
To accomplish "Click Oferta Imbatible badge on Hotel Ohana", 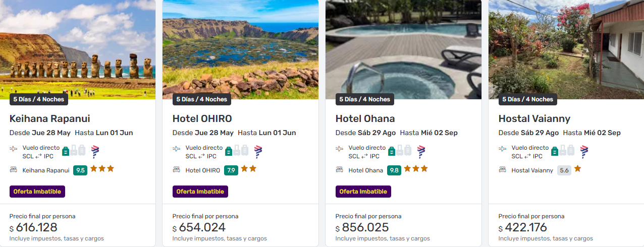I will [363, 192].
